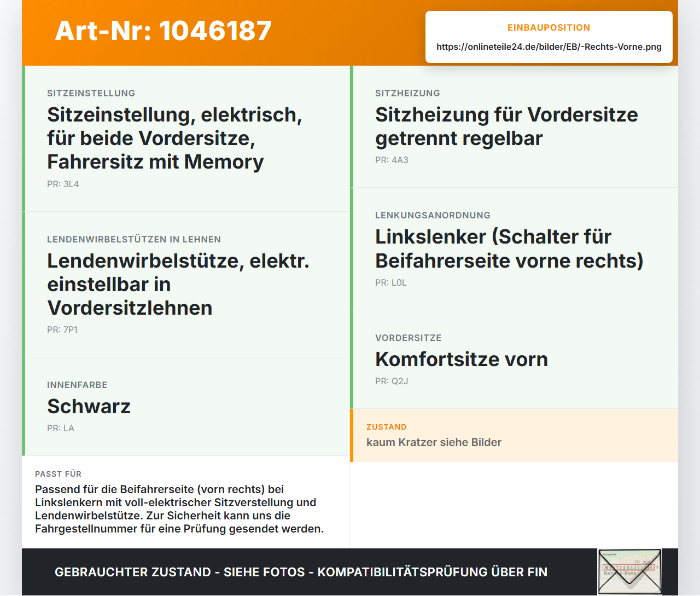
Task: Click the Linkslenker Schalter description
Action: click(x=509, y=248)
